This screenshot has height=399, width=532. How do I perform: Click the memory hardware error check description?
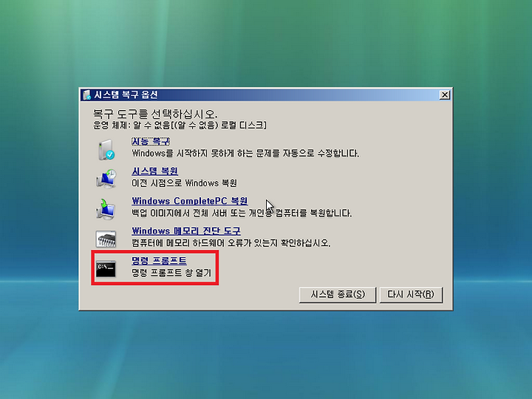(231, 243)
